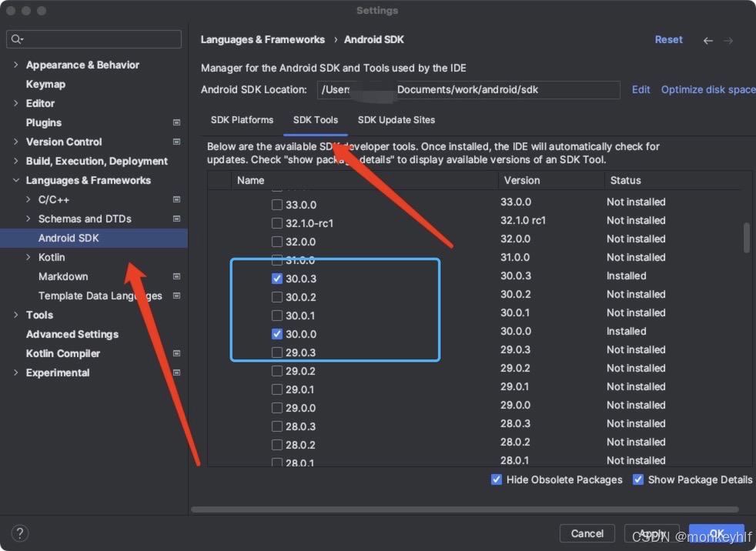Click Edit next to SDK location
Viewport: 756px width, 551px height.
click(641, 90)
